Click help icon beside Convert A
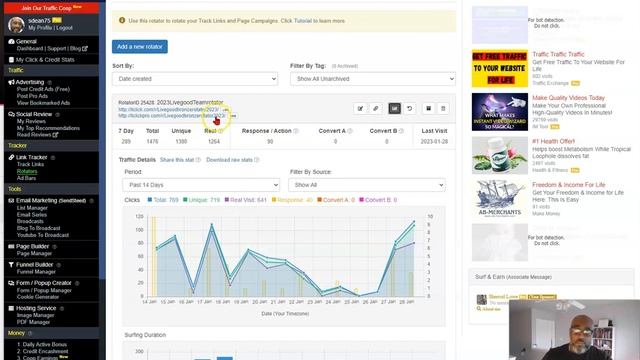The width and height of the screenshot is (640, 360). 350,131
